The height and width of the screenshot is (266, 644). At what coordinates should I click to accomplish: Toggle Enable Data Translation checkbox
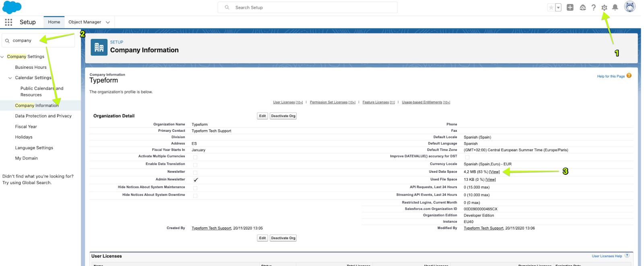195,165
